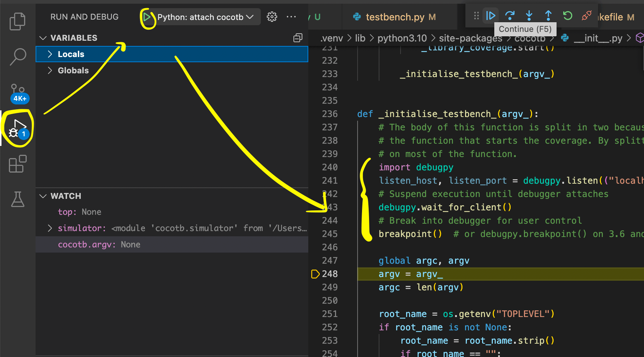Collapse the WATCH section
644x357 pixels.
[43, 196]
